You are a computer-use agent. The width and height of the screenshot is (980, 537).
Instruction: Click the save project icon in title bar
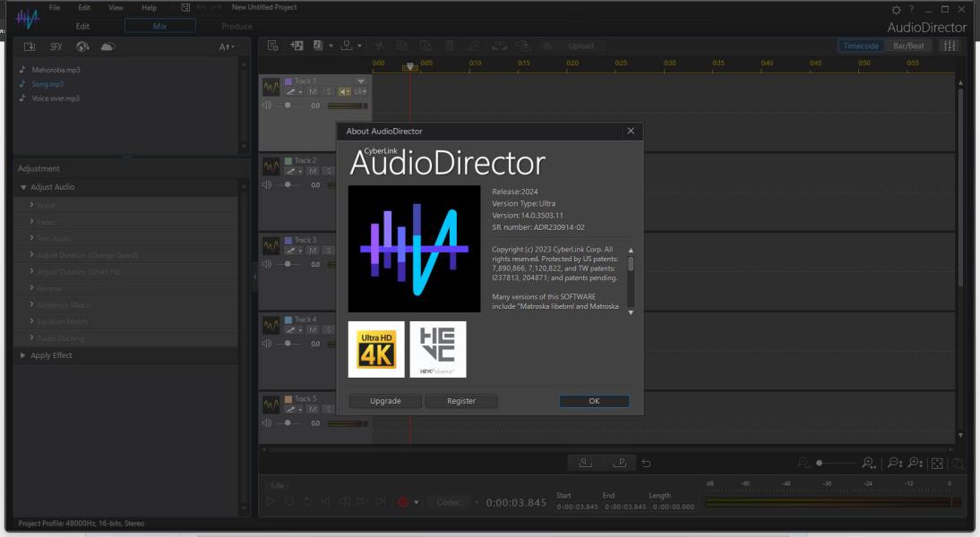click(x=185, y=7)
